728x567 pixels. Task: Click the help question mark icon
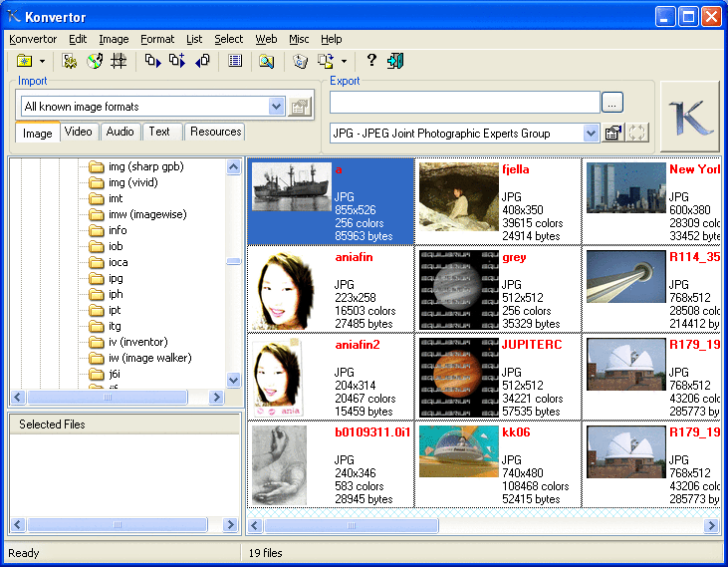tap(371, 61)
